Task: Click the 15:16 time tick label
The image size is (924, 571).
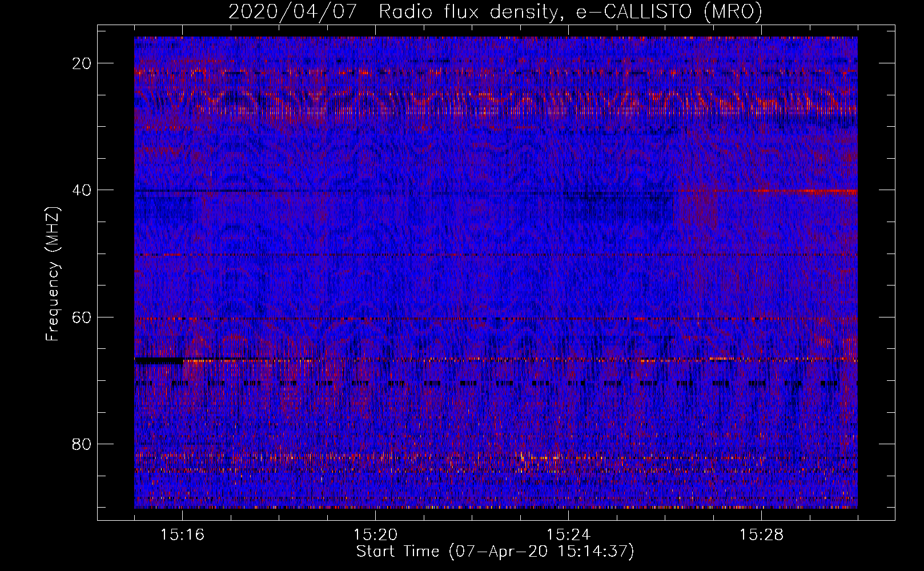Action: [x=182, y=535]
